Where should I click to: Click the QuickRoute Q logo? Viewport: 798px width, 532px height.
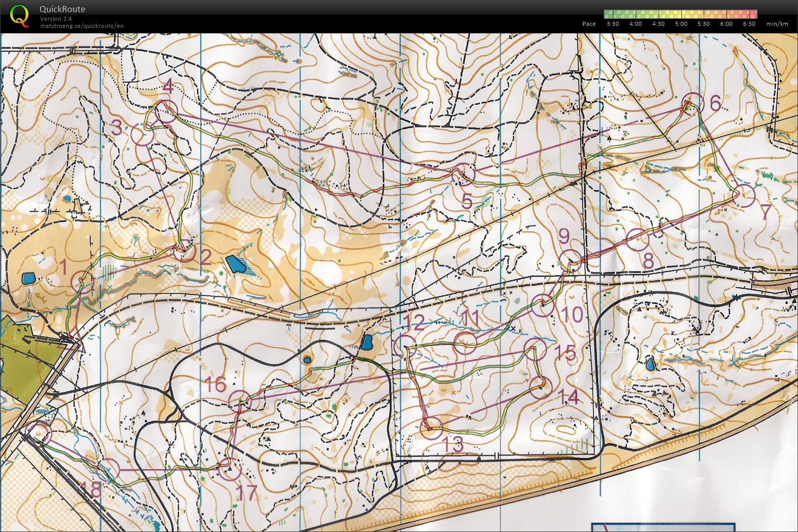[19, 15]
